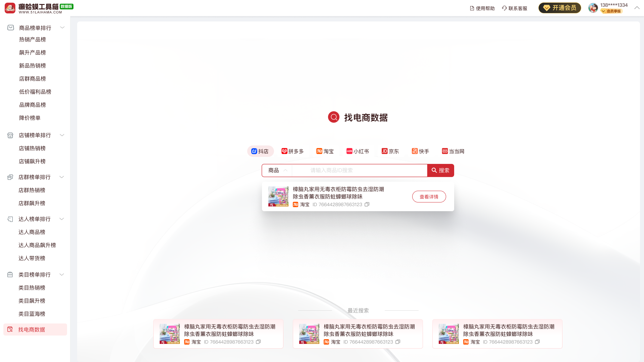Click the toolbox logo icon top left

[x=10, y=8]
